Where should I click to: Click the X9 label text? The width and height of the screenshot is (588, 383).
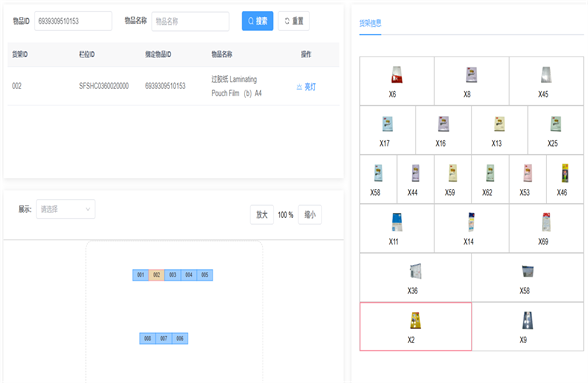click(523, 340)
